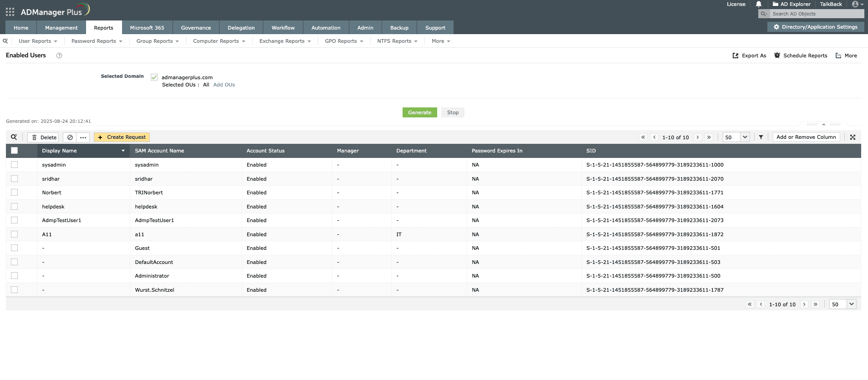Viewport: 868px width, 380px height.
Task: Open table search icon above Display Name
Action: 14,137
